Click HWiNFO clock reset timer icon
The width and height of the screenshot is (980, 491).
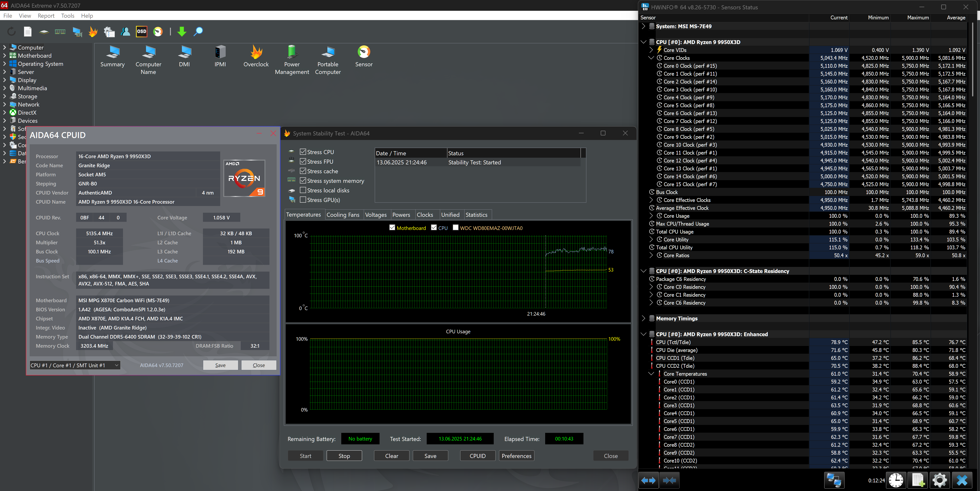point(896,480)
